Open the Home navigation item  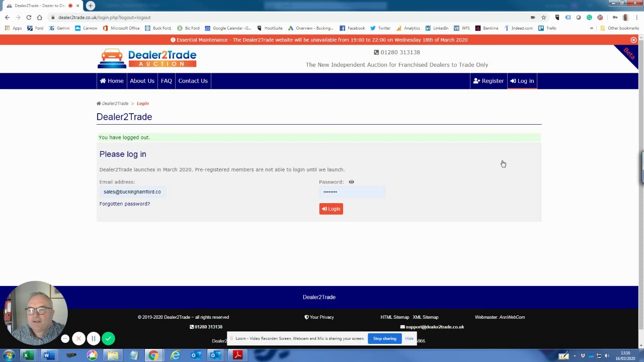pos(112,81)
